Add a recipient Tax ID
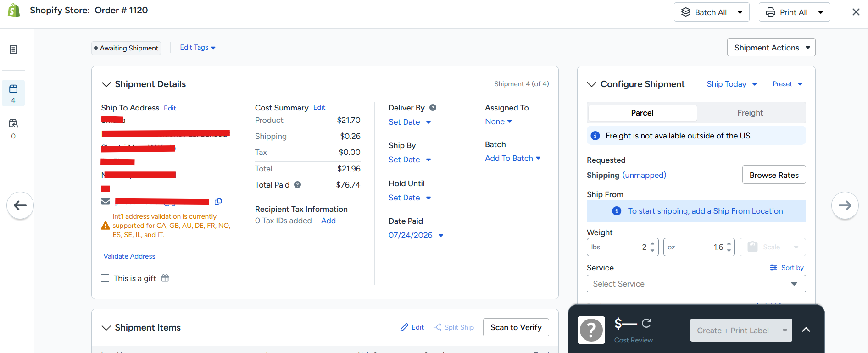 coord(328,221)
